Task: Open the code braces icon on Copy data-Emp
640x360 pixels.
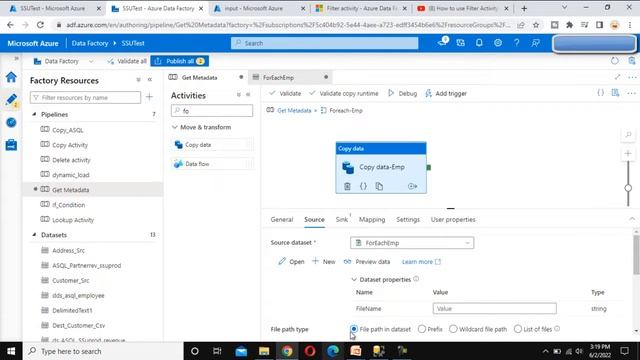Action: (363, 186)
